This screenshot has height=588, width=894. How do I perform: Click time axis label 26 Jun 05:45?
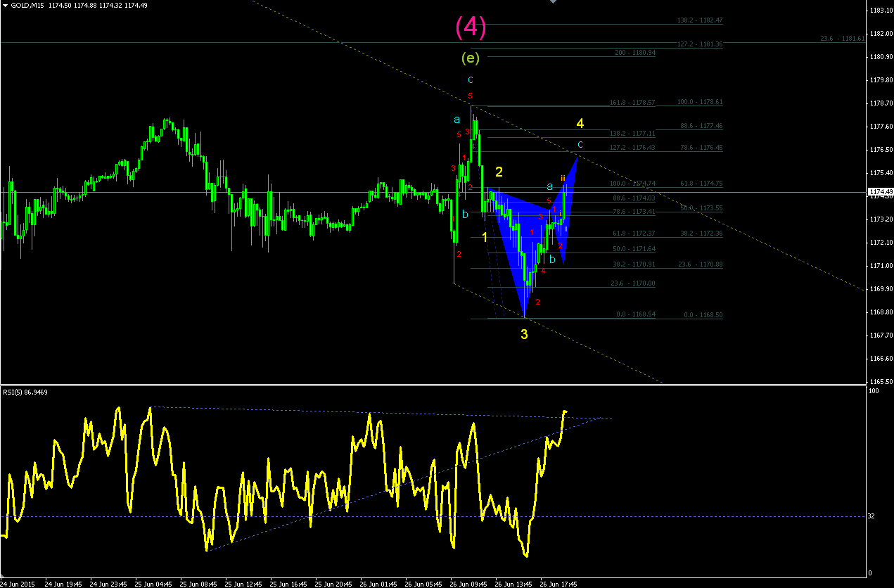coord(423,584)
